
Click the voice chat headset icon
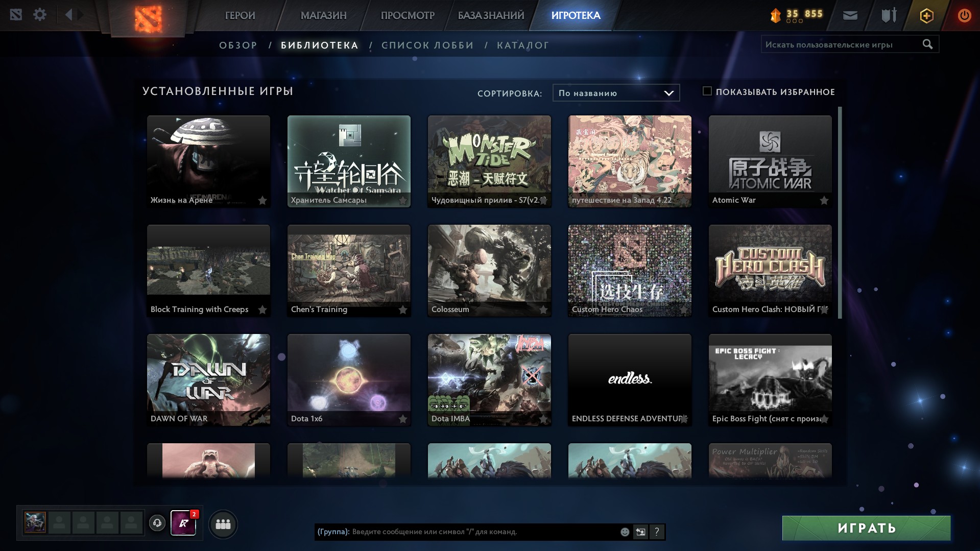(x=157, y=523)
